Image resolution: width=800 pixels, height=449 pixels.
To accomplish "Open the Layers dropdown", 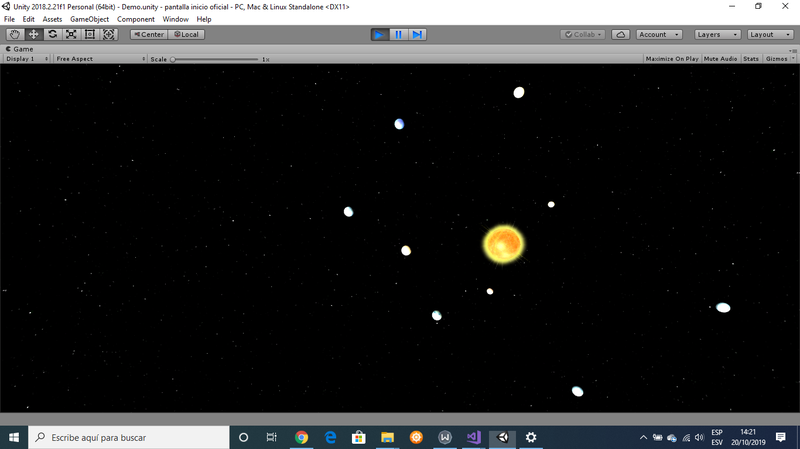I will pos(715,34).
